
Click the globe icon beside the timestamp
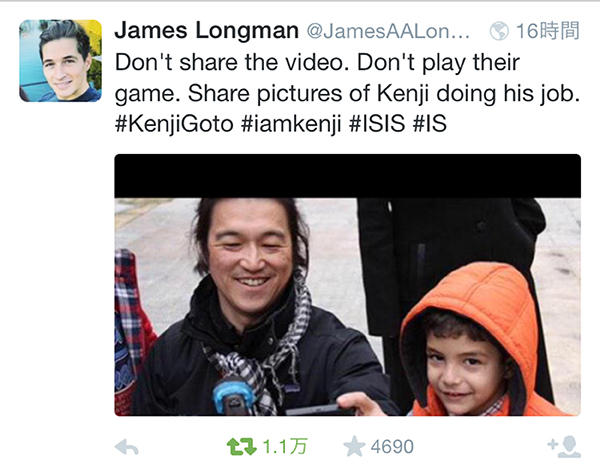point(499,31)
